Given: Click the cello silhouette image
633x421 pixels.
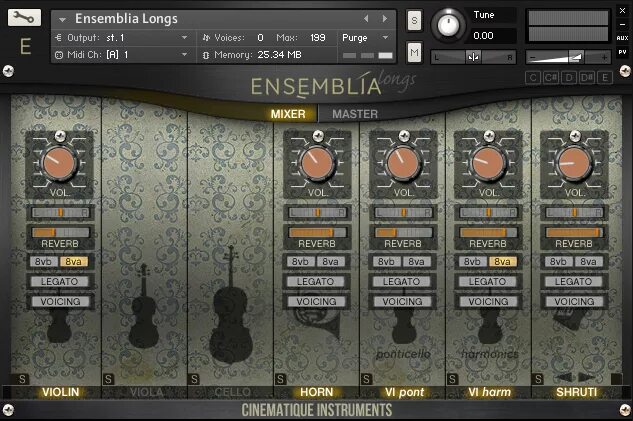Looking at the screenshot, I should [231, 305].
